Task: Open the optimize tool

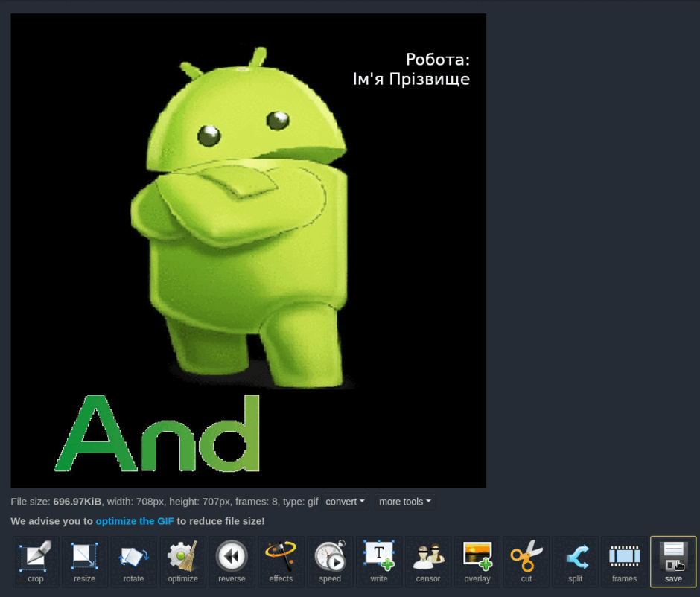Action: click(x=182, y=561)
